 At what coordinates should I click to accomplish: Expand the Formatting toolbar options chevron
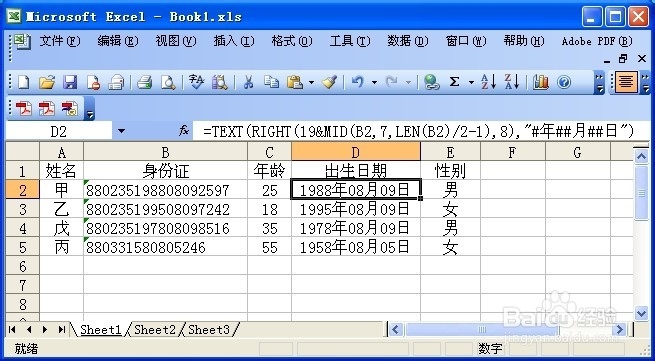click(x=646, y=82)
